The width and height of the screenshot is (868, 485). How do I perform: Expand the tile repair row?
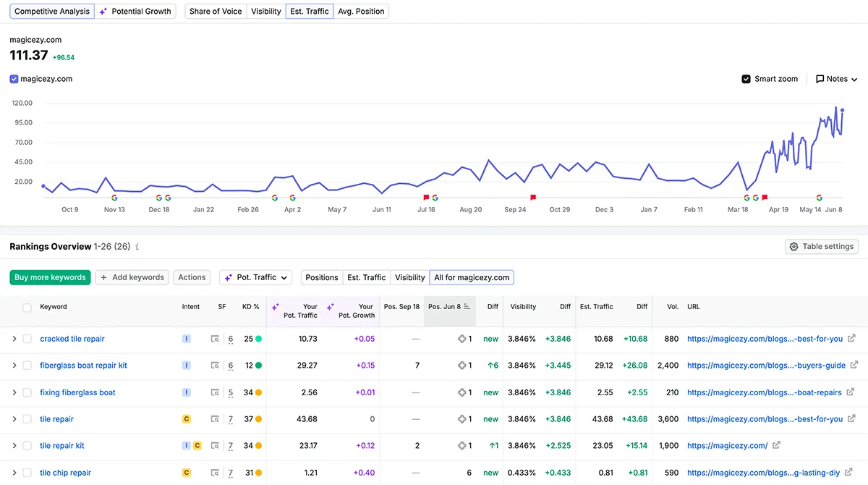pos(14,419)
